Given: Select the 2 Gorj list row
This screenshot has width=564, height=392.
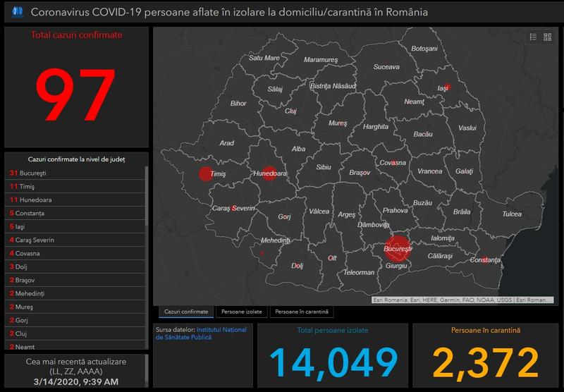Looking at the screenshot, I should (x=75, y=320).
